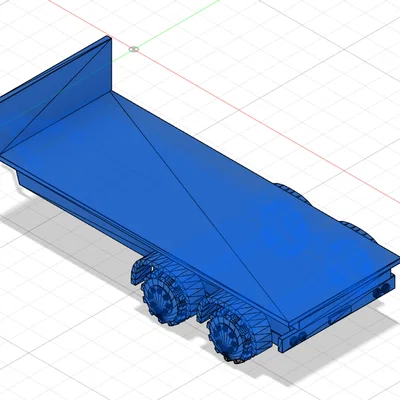Select the origin point marker
This screenshot has height=400, width=400.
(134, 49)
